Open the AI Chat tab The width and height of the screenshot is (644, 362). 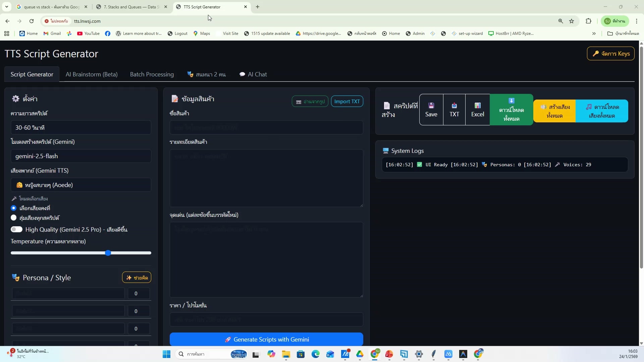(x=253, y=74)
